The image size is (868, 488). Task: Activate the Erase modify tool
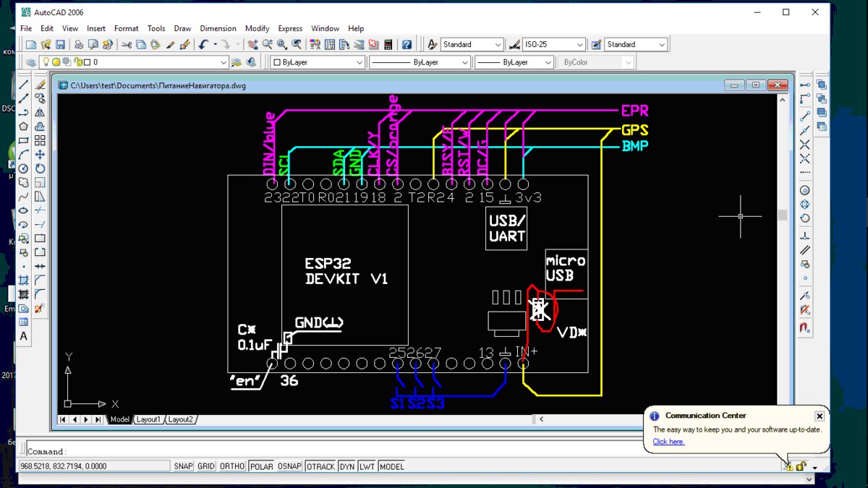point(41,85)
